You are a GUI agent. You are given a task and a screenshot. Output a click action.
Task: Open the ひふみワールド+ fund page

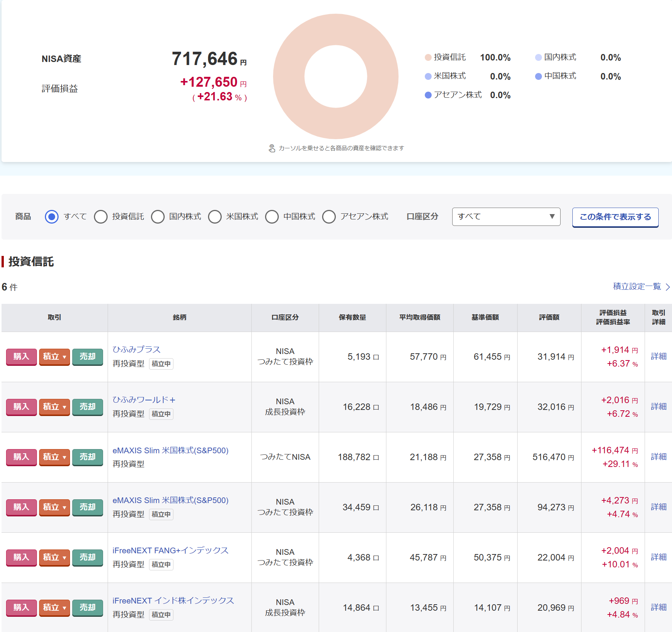[144, 400]
